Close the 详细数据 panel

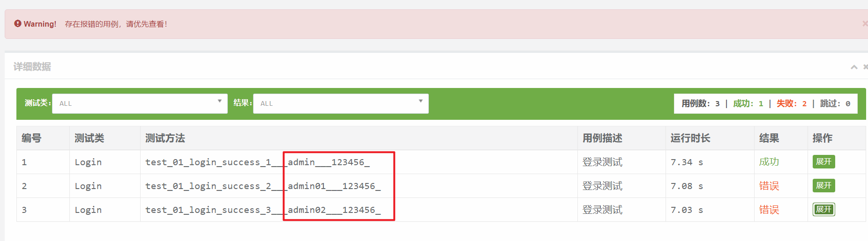(x=865, y=67)
